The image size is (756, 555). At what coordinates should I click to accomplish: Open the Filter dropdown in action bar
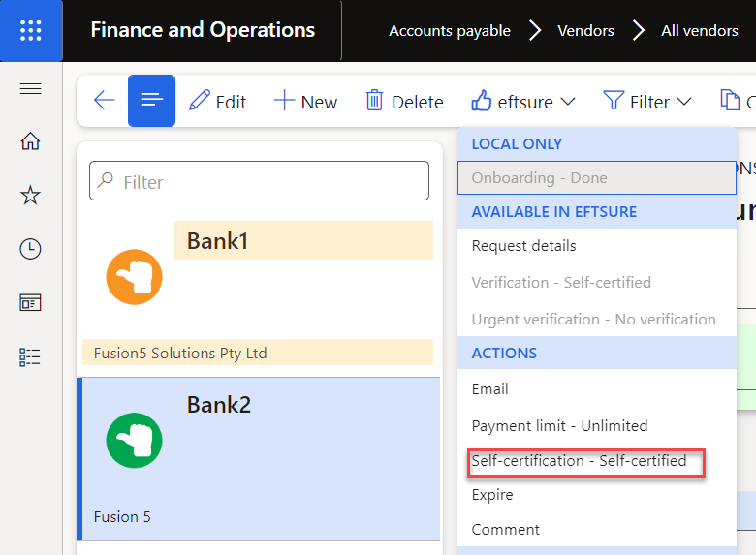point(647,102)
